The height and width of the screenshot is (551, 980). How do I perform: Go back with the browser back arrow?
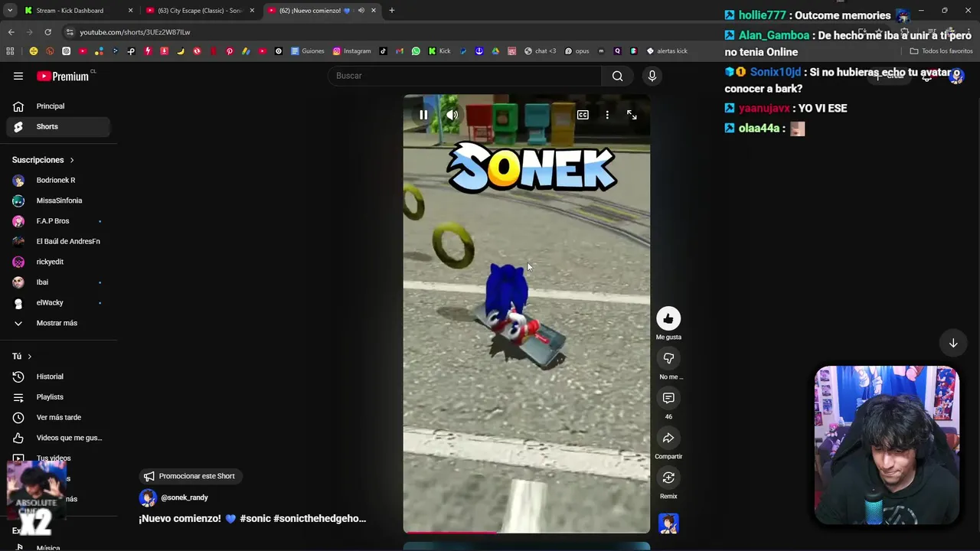coord(11,32)
